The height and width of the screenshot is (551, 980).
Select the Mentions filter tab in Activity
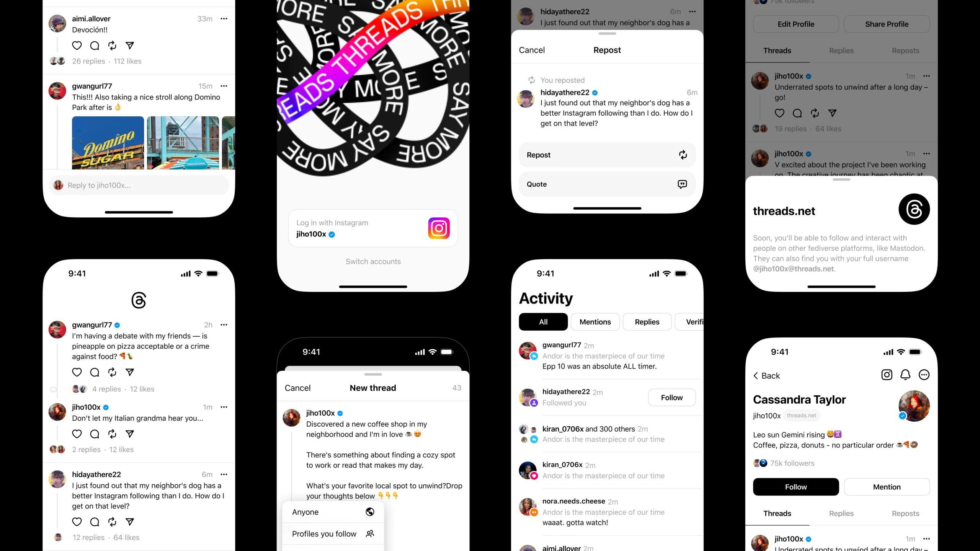[595, 321]
